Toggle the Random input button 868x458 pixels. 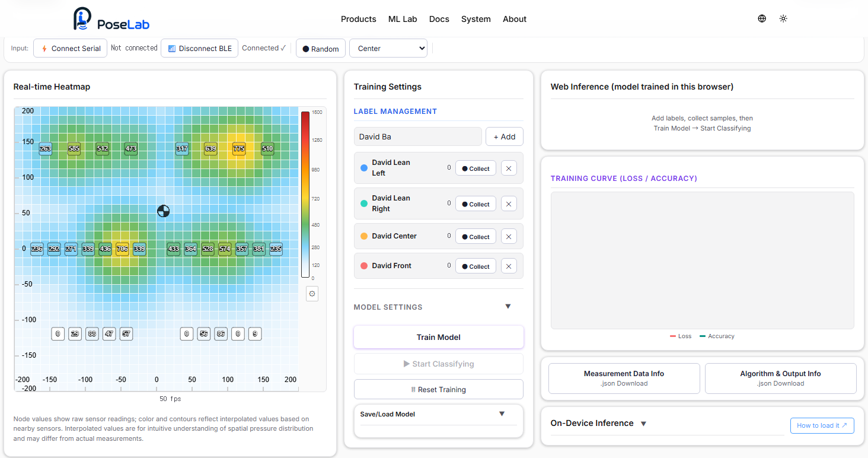click(321, 49)
